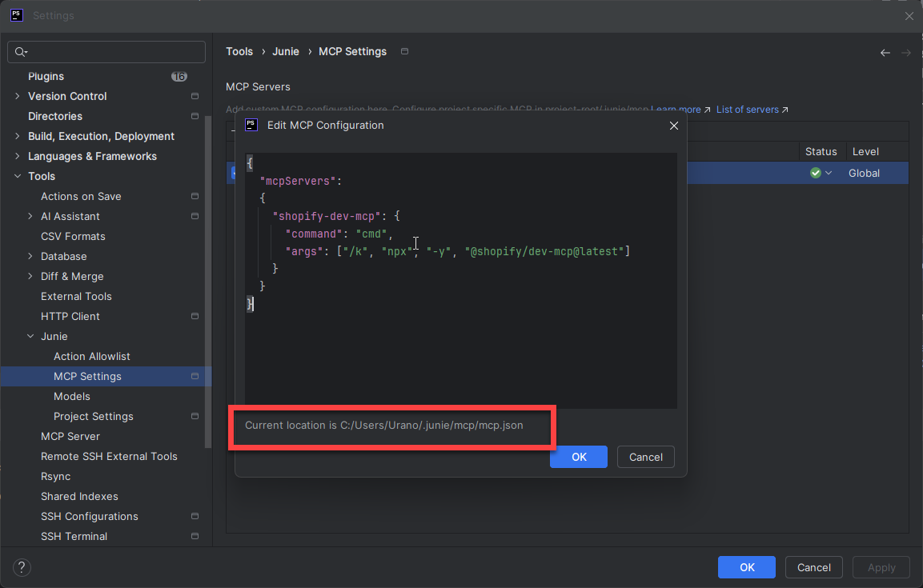Click the project-scope icon beside SSH Terminal
Viewport: 923px width, 588px height.
click(195, 536)
